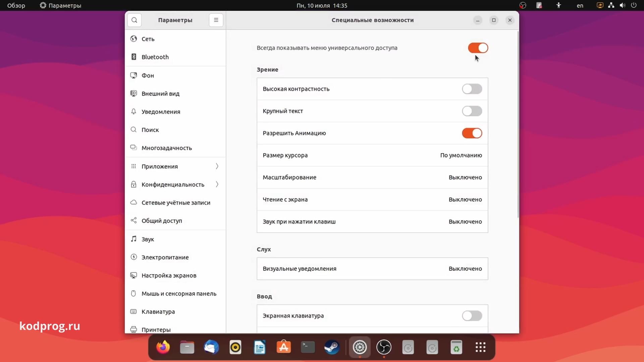This screenshot has height=362, width=644.
Task: Open Ubuntu Software from the dock
Action: 284,347
